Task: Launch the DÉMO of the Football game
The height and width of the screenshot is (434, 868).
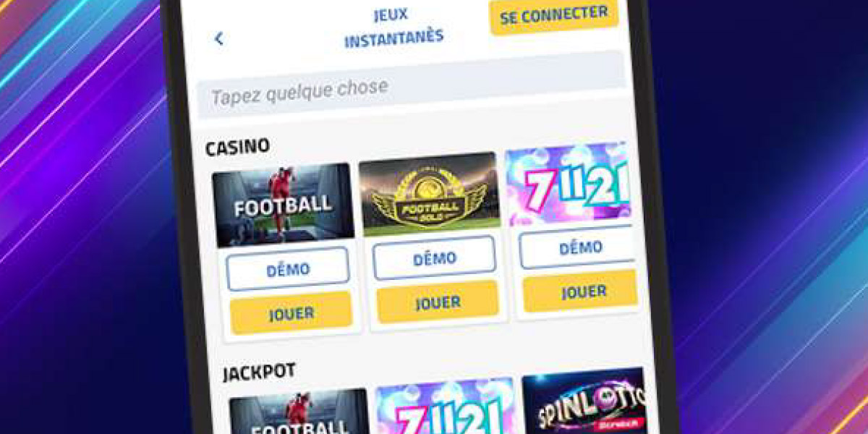Action: [x=288, y=269]
